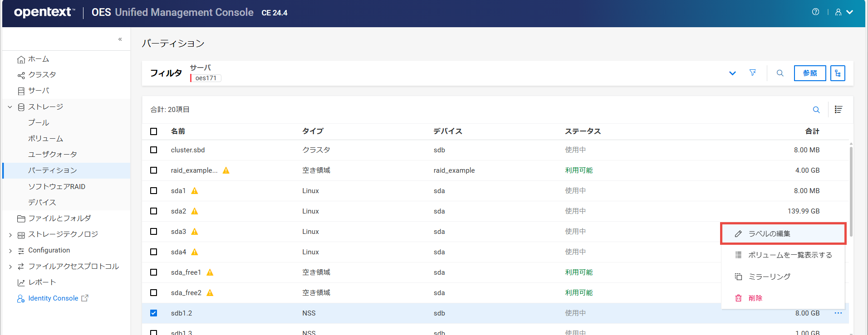The width and height of the screenshot is (868, 335).
Task: Expand the filter panel chevron
Action: 732,73
